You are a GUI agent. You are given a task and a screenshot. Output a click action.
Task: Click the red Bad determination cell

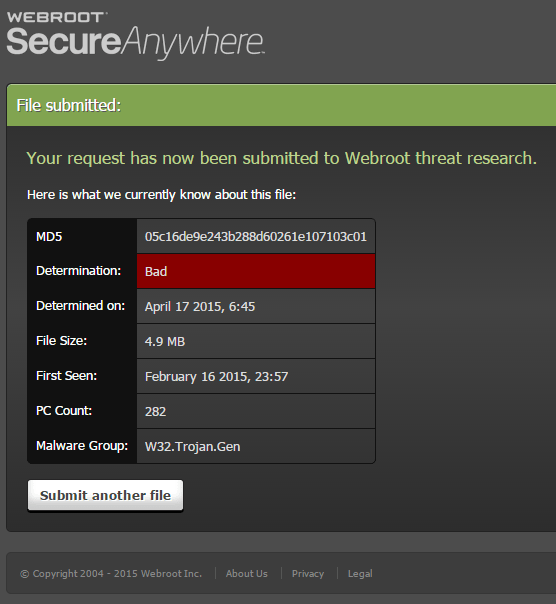point(256,271)
